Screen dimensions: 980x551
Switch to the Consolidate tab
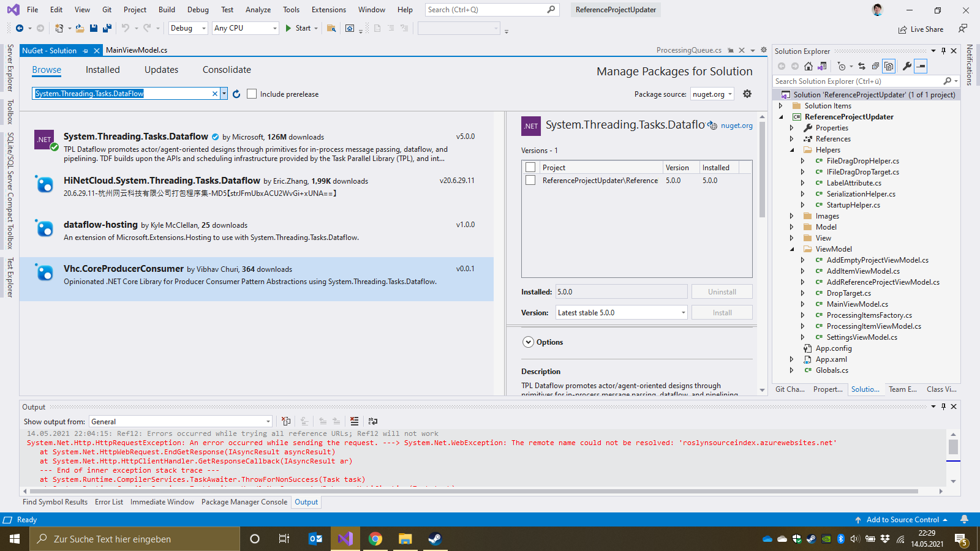click(x=227, y=70)
